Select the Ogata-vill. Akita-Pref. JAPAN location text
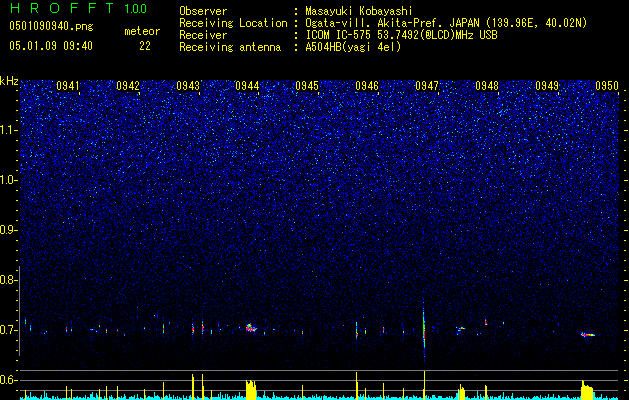The width and height of the screenshot is (629, 400). coord(446,23)
